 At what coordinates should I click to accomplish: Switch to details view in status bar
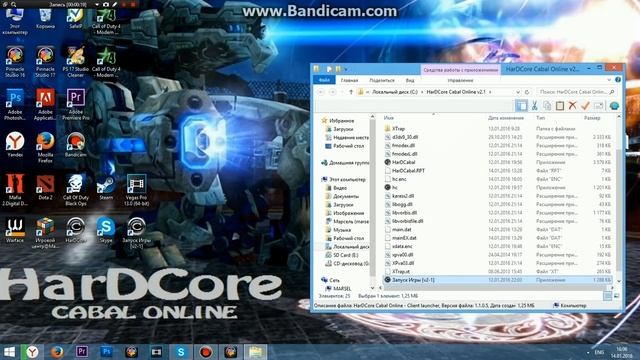[x=608, y=296]
